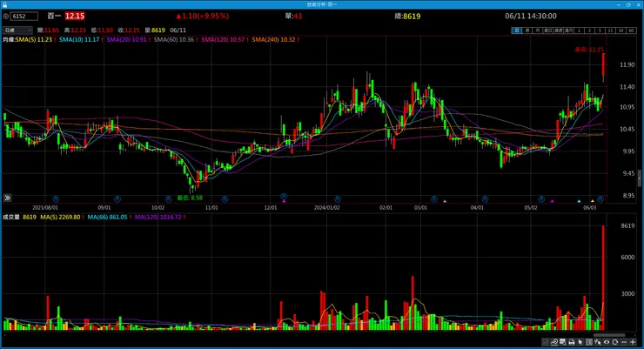Screen dimensions: 644x349
Task: Click the SMA(5) 11.23 indicator label
Action: (34, 39)
